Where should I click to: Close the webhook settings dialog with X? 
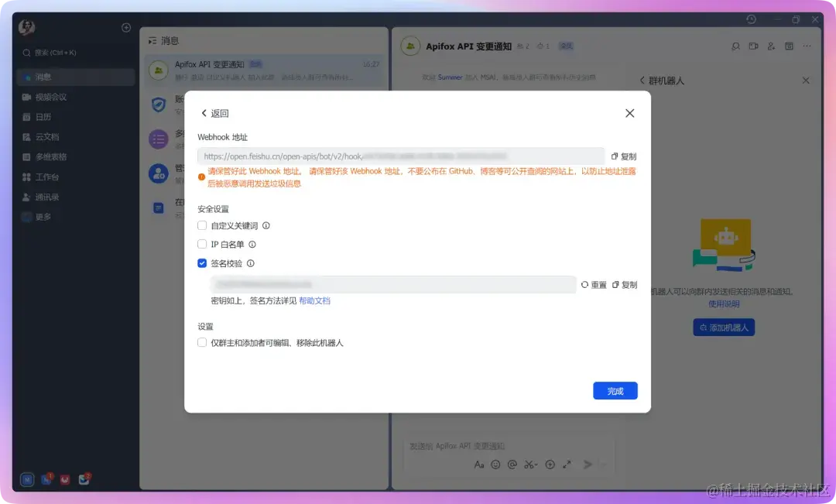point(629,113)
